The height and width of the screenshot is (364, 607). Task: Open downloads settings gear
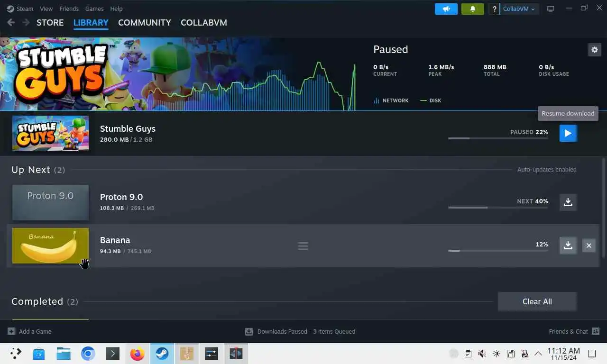595,49
